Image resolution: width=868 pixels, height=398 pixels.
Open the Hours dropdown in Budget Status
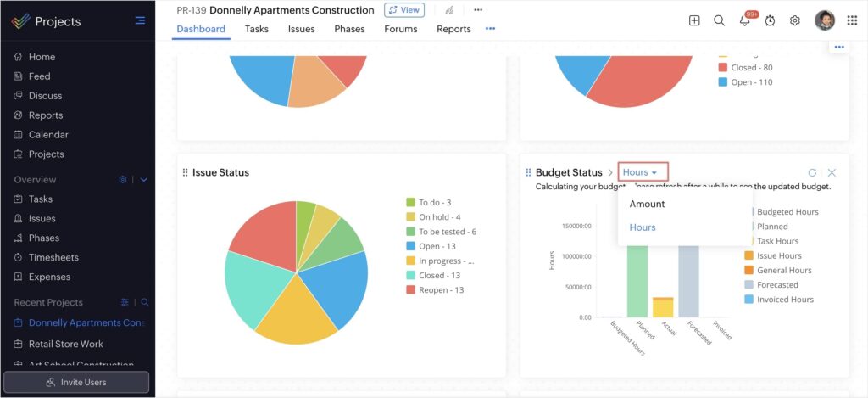click(642, 172)
